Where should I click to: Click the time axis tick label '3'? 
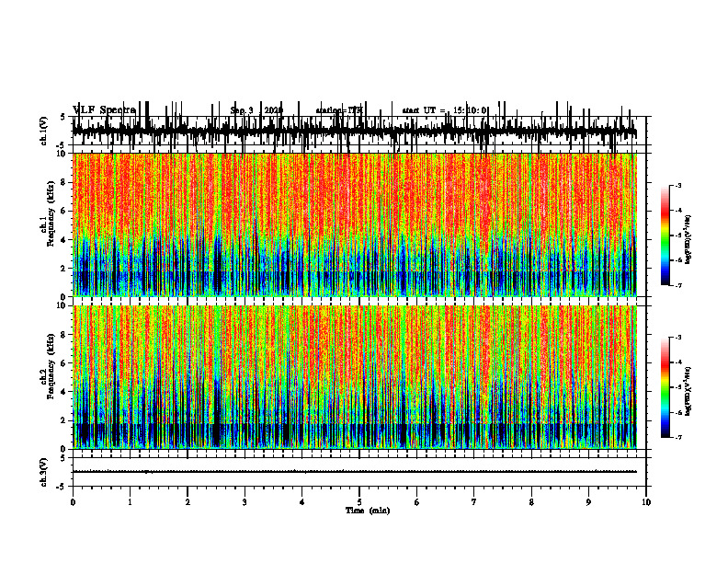[245, 502]
